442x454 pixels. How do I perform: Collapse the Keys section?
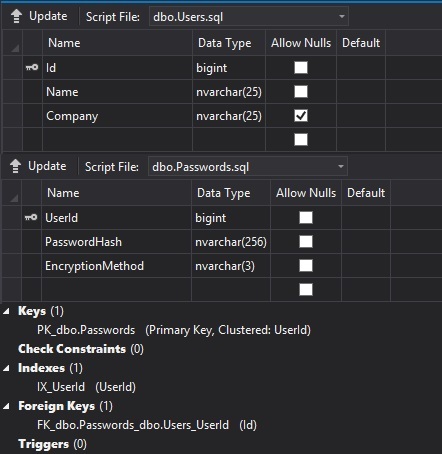point(7,311)
